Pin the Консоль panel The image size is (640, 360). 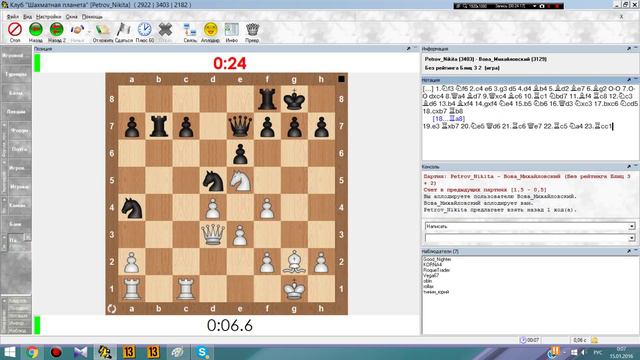pyautogui.click(x=629, y=167)
